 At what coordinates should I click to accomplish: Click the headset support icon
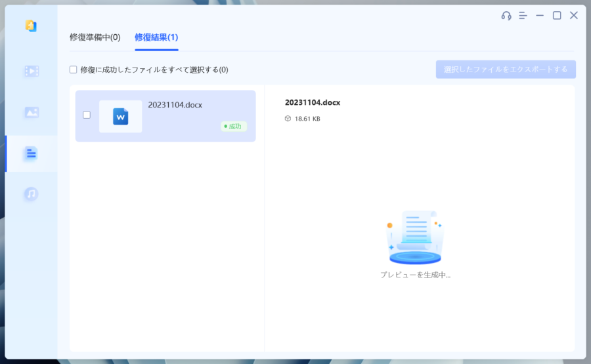[506, 16]
